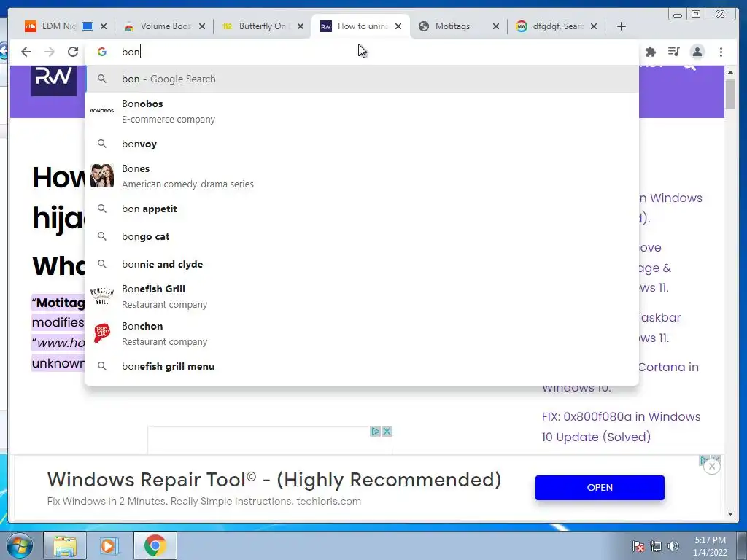The width and height of the screenshot is (747, 560).
Task: Switch to the Motitags tab
Action: pyautogui.click(x=452, y=26)
